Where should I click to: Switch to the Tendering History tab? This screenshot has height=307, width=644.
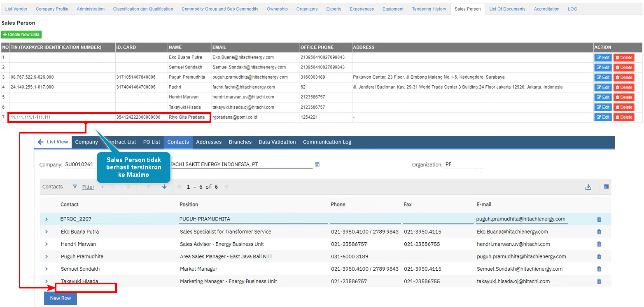pyautogui.click(x=429, y=9)
